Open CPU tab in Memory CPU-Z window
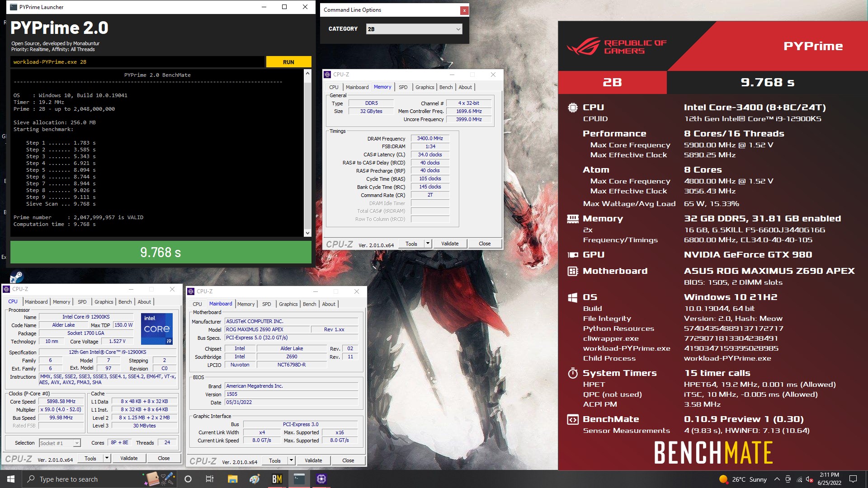Screen dimensions: 868x488 (334, 87)
